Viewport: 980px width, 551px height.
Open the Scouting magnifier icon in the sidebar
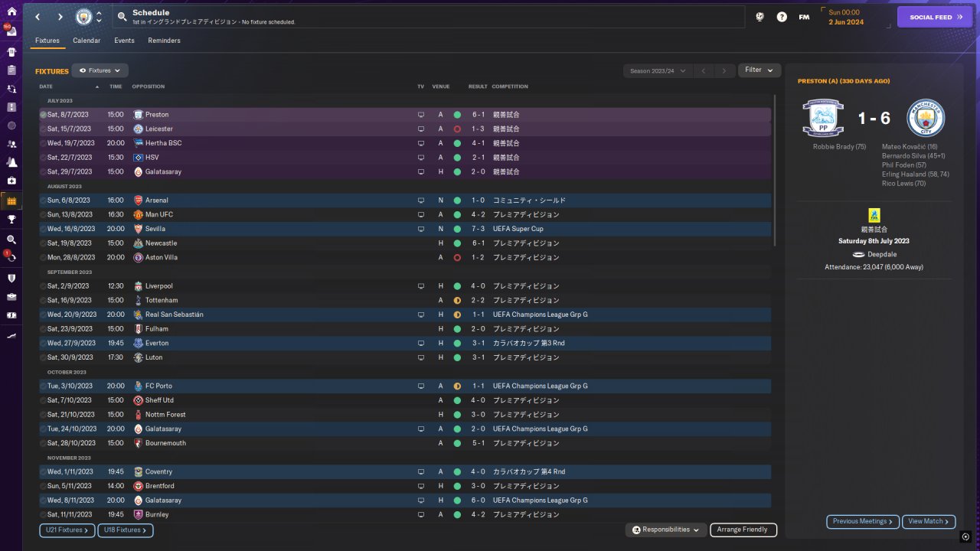(11, 240)
